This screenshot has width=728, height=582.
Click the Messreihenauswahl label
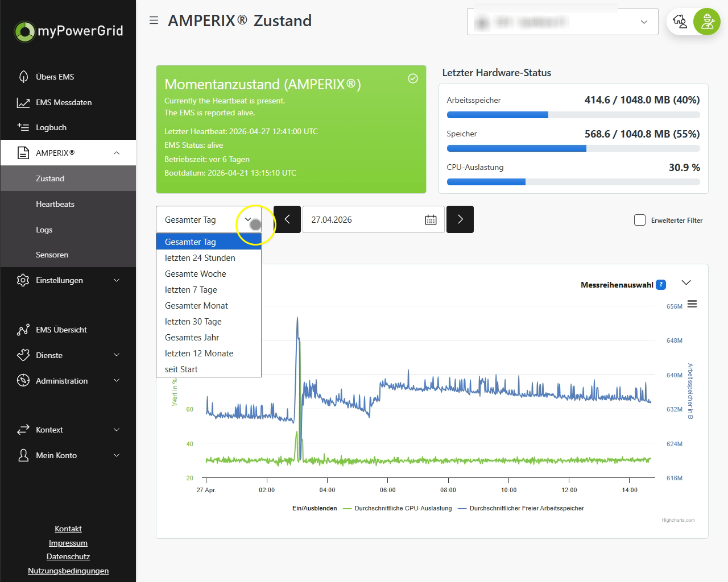pyautogui.click(x=617, y=285)
